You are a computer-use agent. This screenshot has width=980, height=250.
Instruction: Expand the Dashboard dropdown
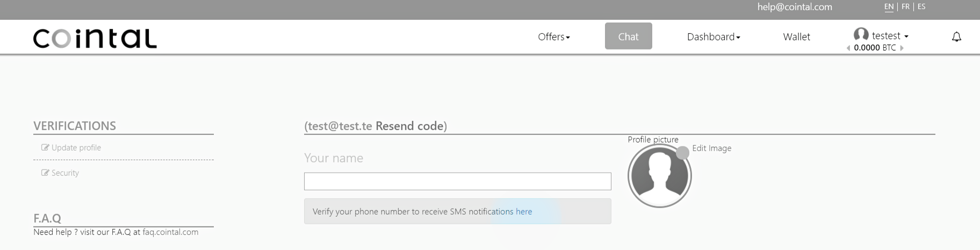click(x=714, y=37)
